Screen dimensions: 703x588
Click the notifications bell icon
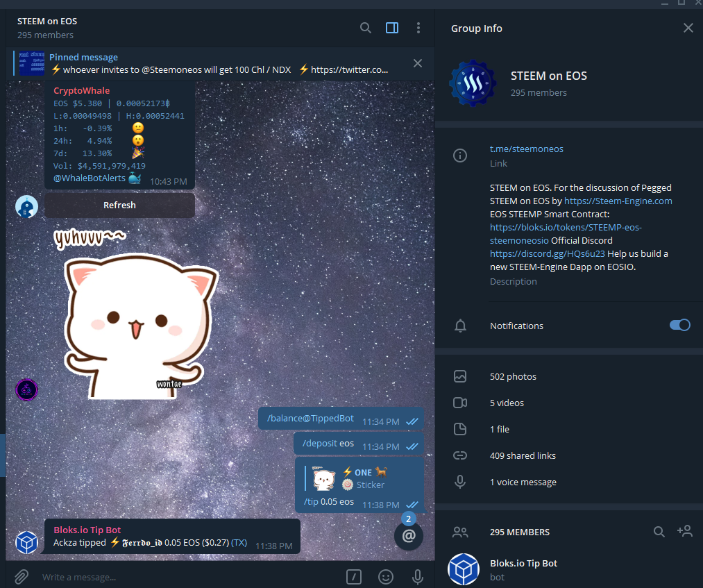[460, 326]
